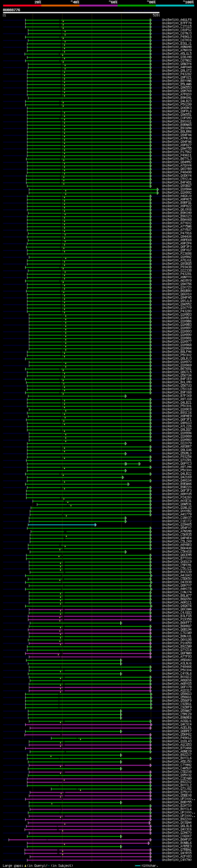Select hit label UniRef100_P50300

pyautogui.click(x=176, y=470)
